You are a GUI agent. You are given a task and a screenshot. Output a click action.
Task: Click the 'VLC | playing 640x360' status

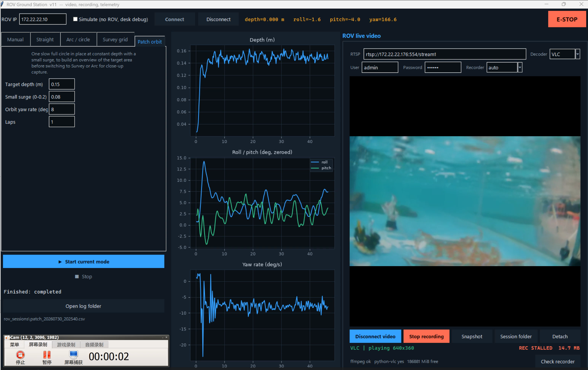click(x=382, y=348)
